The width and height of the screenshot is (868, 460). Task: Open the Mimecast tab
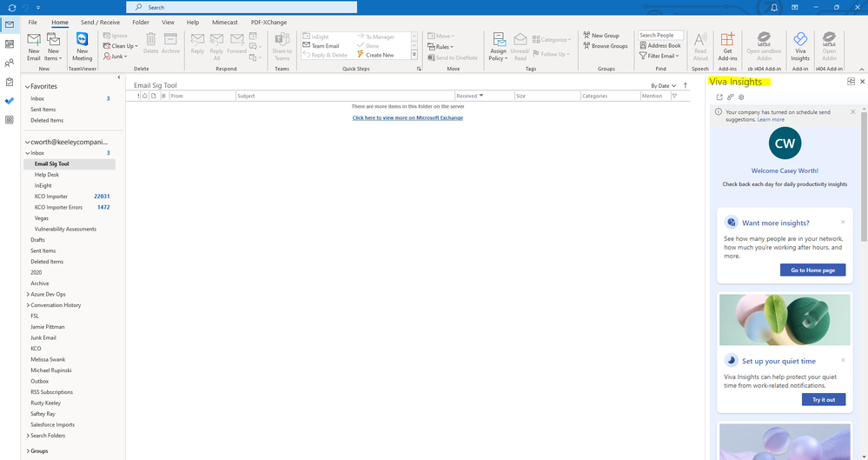pos(225,22)
